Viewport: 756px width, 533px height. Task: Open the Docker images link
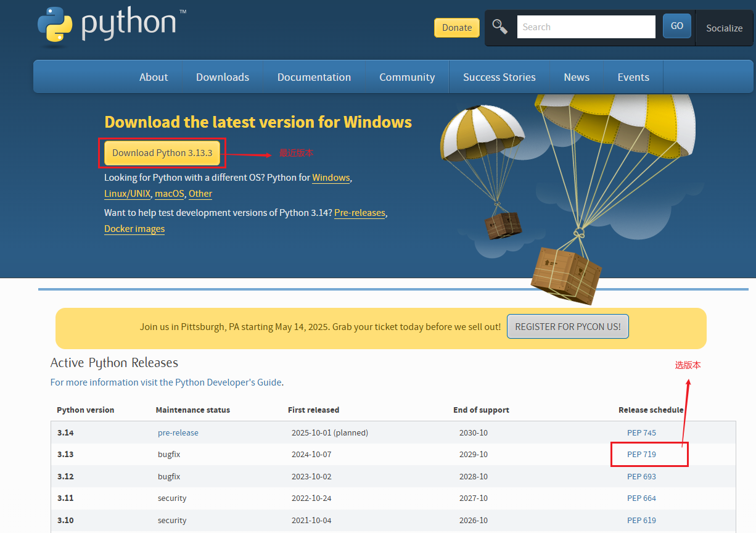[x=134, y=228]
